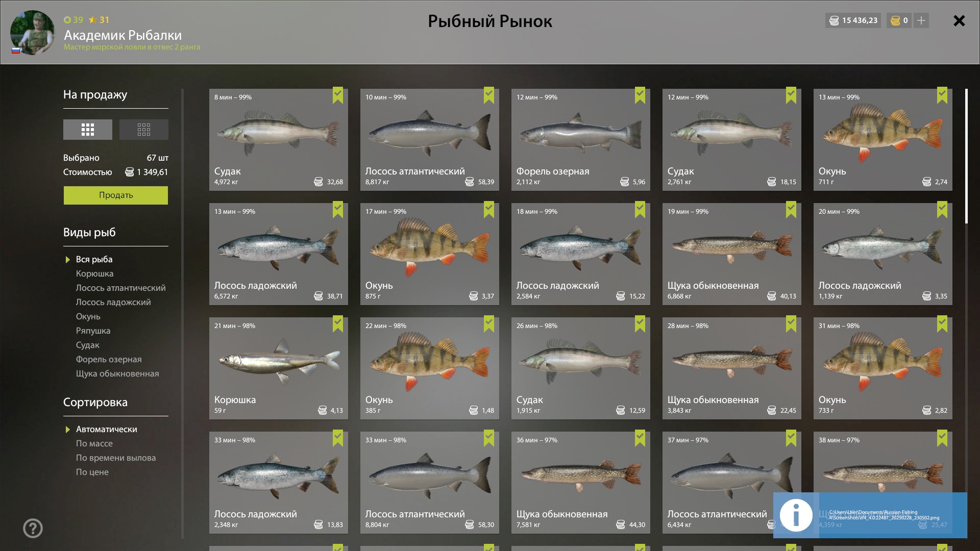Filter by Щука обыкновенная
Viewport: 980px width, 551px height.
(x=117, y=373)
